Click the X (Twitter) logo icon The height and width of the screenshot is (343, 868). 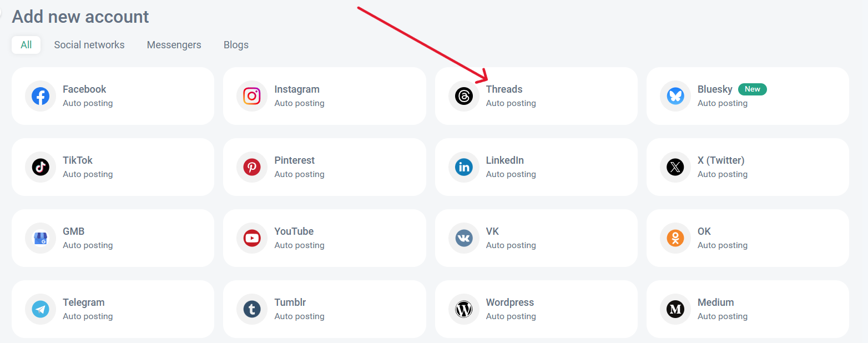coord(675,167)
